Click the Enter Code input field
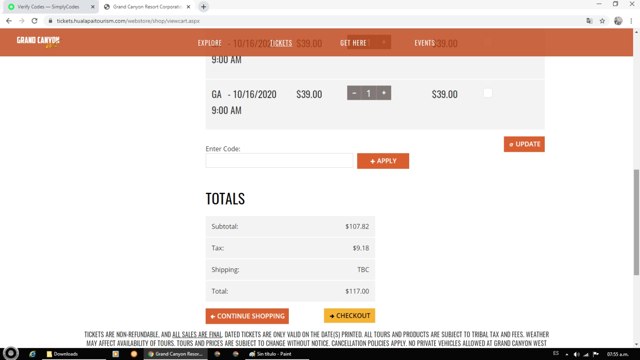This screenshot has width=640, height=360. tap(279, 161)
